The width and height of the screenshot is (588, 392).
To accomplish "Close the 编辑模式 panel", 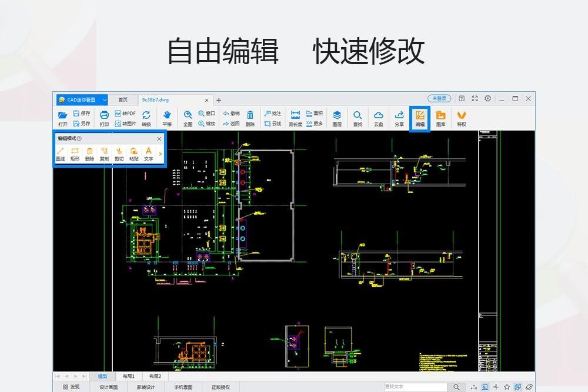I will 159,138.
